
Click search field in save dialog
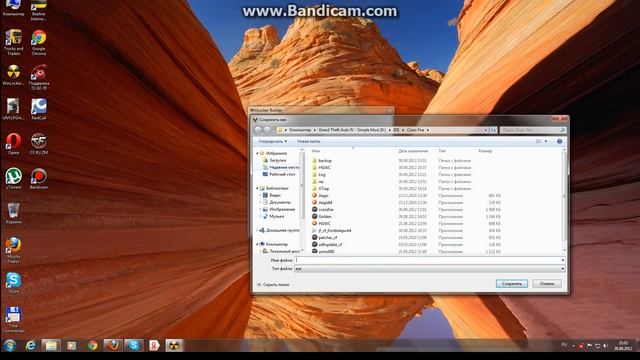[532, 130]
